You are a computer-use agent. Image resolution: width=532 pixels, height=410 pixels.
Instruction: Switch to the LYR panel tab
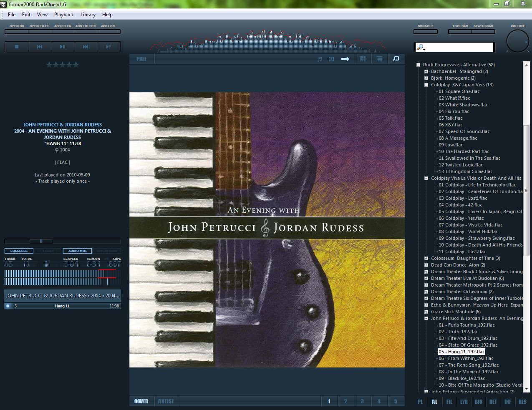click(464, 402)
